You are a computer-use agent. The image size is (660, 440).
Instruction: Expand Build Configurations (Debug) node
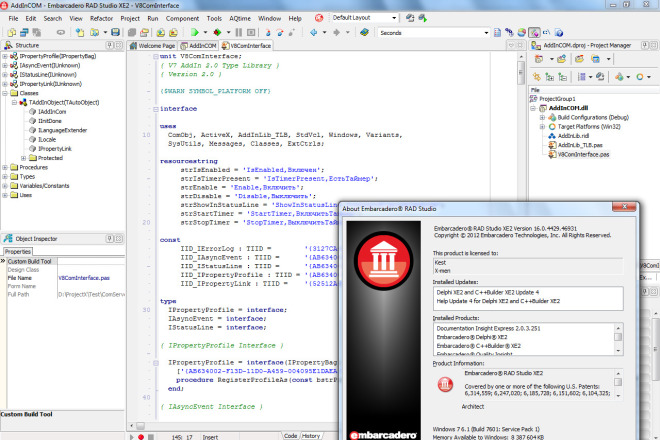point(542,117)
